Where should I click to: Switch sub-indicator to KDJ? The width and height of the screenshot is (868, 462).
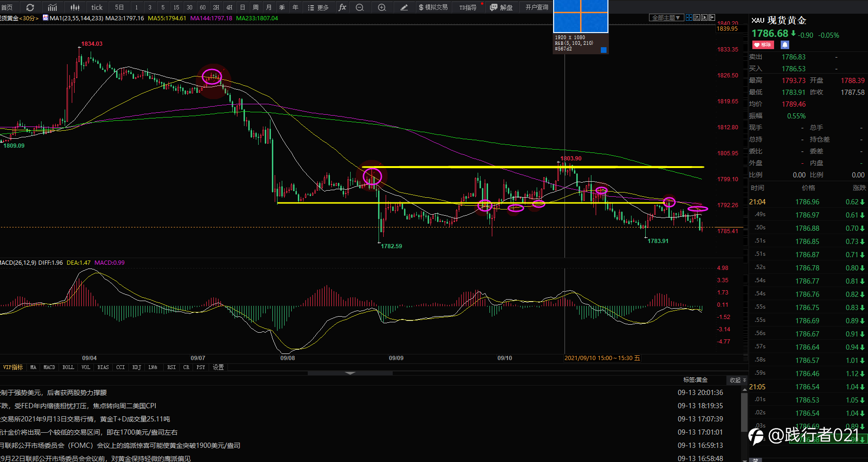click(x=136, y=367)
